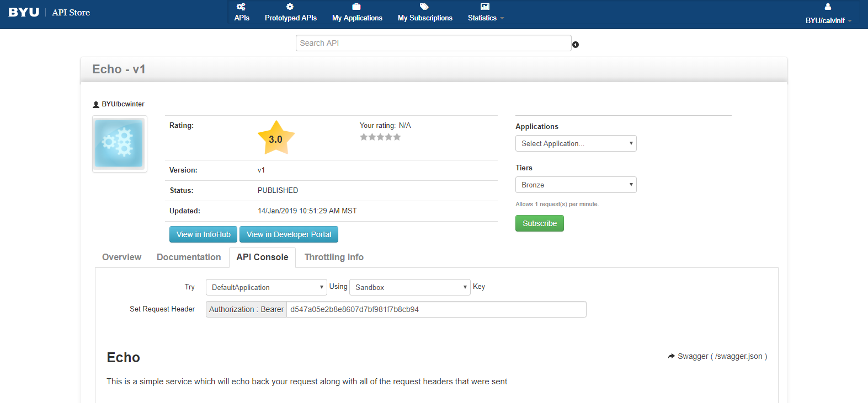Focus the Search API field
868x403 pixels.
pyautogui.click(x=433, y=43)
